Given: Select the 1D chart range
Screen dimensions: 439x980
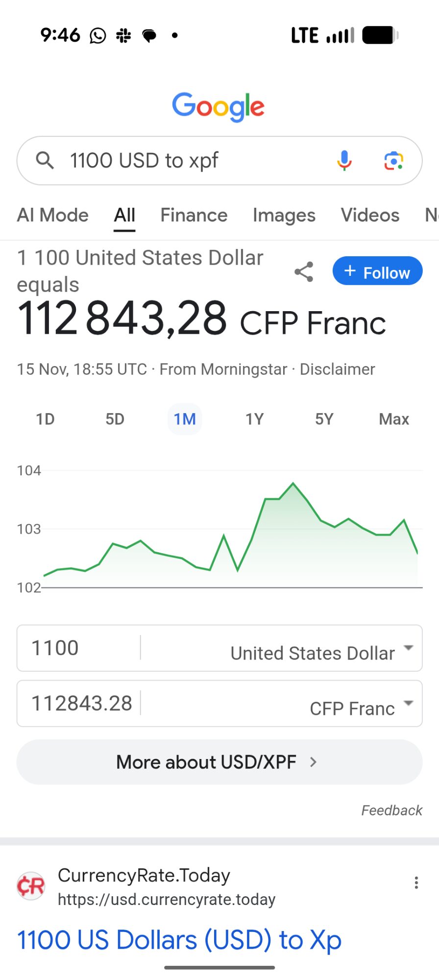Looking at the screenshot, I should click(x=45, y=419).
